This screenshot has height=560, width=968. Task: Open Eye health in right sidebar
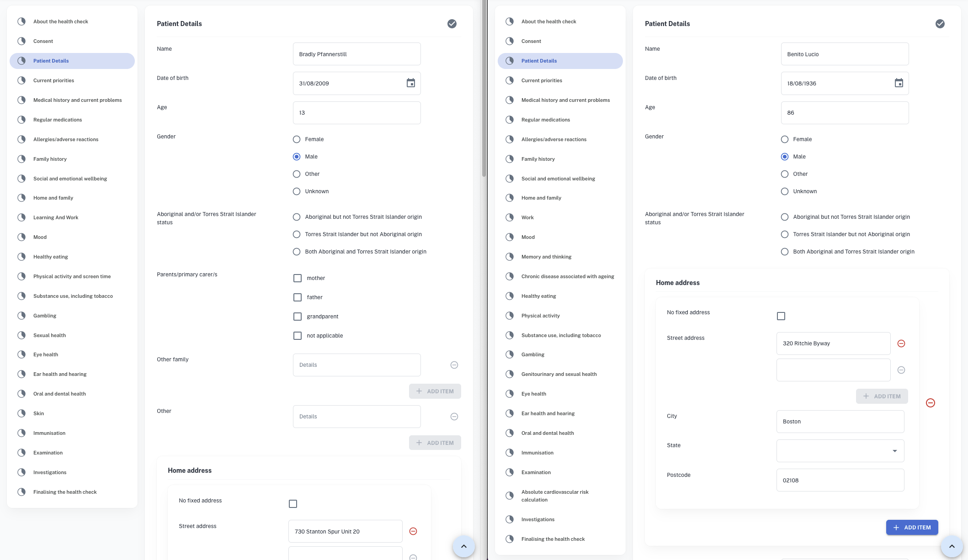pos(560,394)
